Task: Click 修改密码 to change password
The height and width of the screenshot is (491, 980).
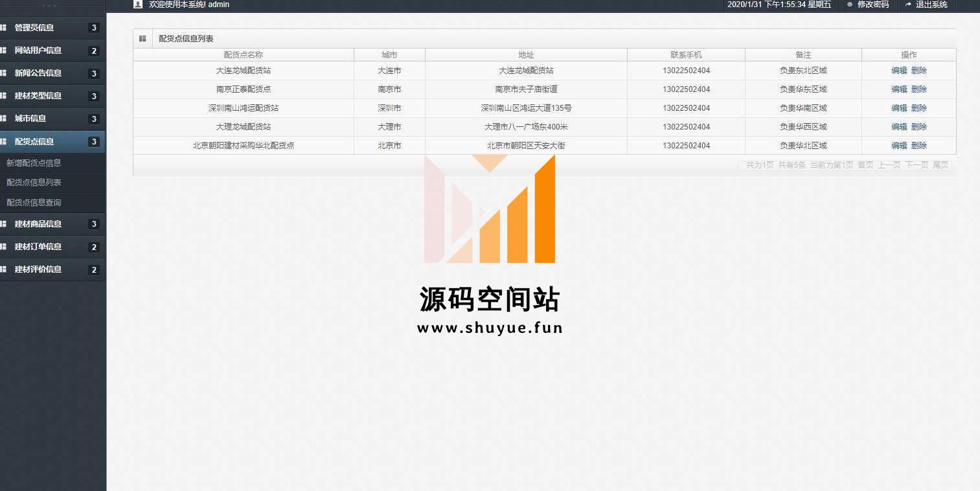Action: click(x=873, y=5)
